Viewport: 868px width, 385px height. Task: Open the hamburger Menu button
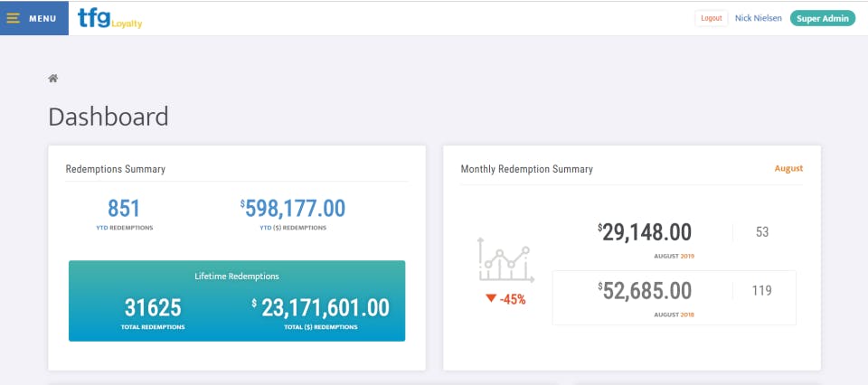click(33, 18)
